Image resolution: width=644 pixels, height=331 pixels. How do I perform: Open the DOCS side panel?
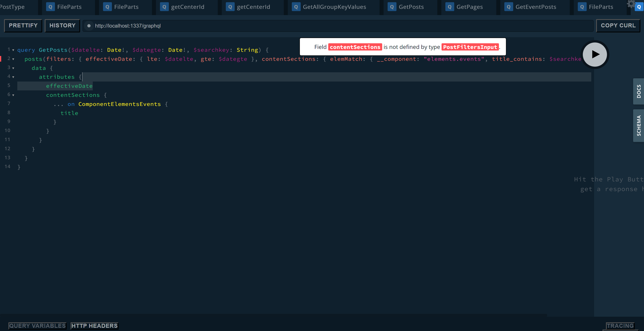click(x=639, y=91)
